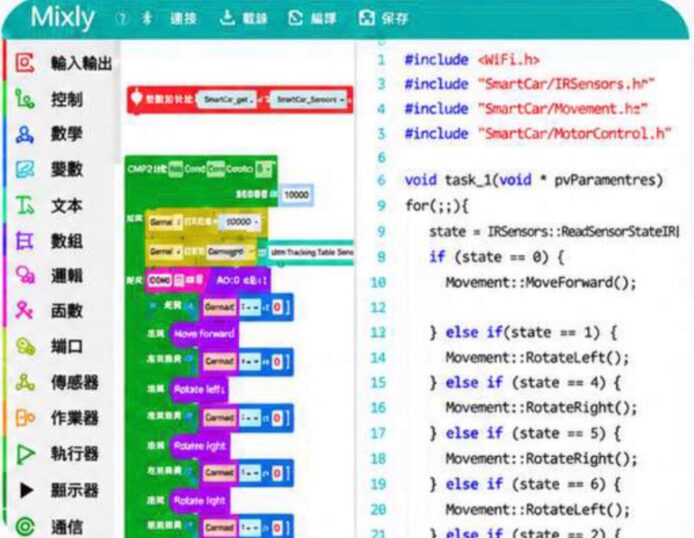Screen dimensions: 694x538
Task: Click the SmartCar/IRSensors.h include line
Action: 529,84
